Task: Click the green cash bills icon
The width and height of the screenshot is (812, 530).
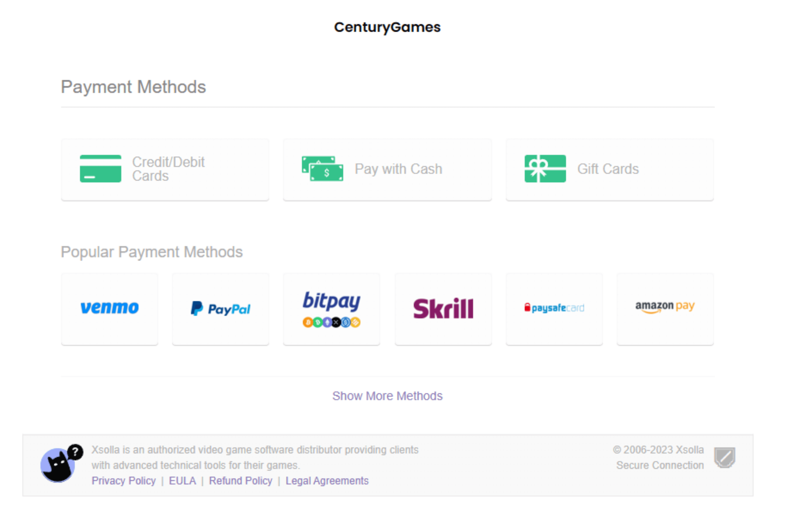Action: pos(322,169)
